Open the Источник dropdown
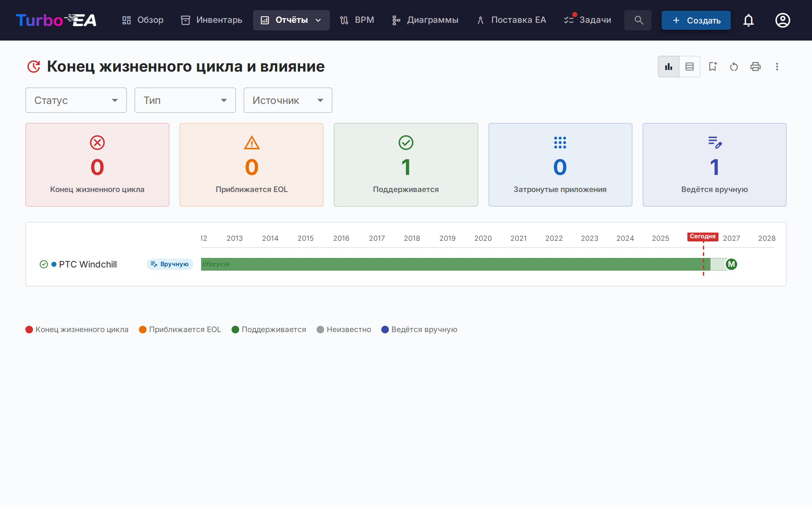 coord(288,100)
